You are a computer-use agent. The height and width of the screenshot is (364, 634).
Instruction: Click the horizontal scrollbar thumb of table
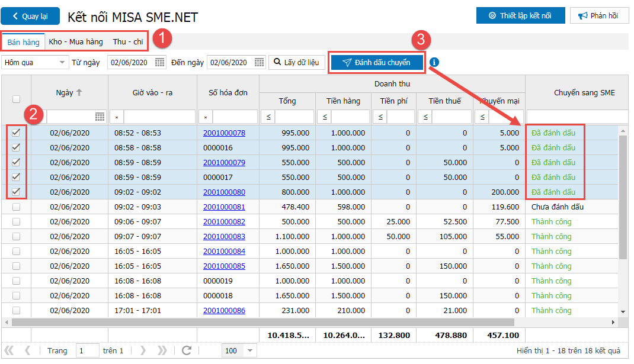pos(263,322)
